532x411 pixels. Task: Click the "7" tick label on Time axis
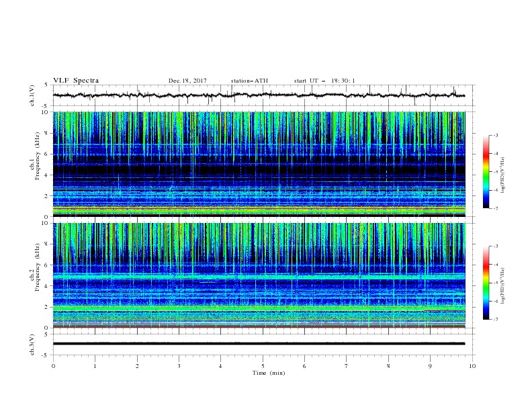[347, 366]
